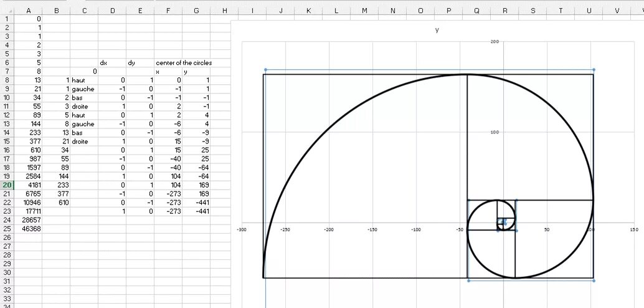This screenshot has width=644, height=308.
Task: Click 'gauche' cell in row 13
Action: [84, 124]
